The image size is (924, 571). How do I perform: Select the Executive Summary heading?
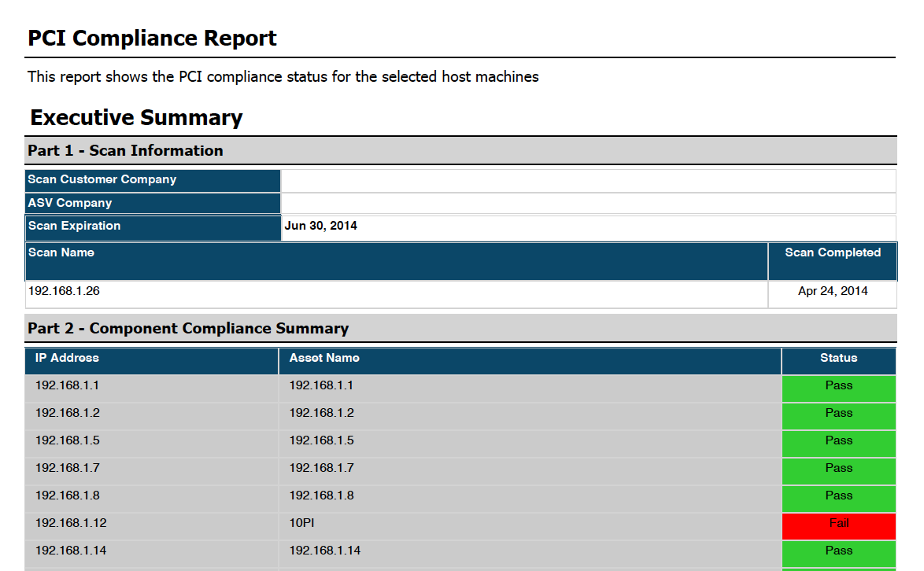point(136,118)
